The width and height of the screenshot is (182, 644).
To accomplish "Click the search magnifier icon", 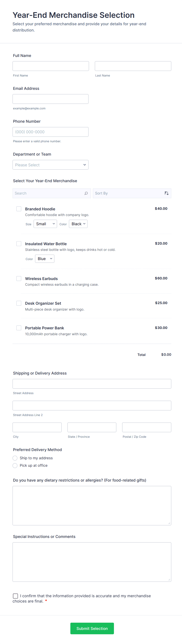I will click(x=86, y=193).
